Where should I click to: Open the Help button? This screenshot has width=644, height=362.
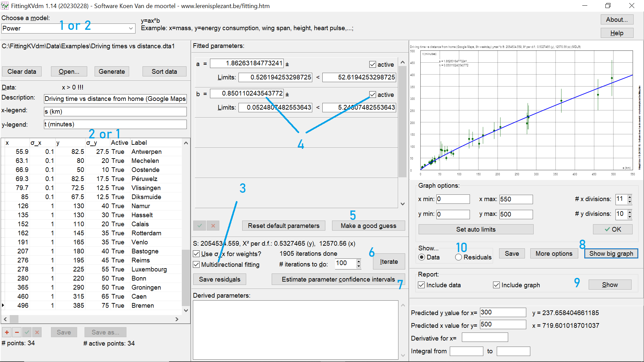pos(617,33)
